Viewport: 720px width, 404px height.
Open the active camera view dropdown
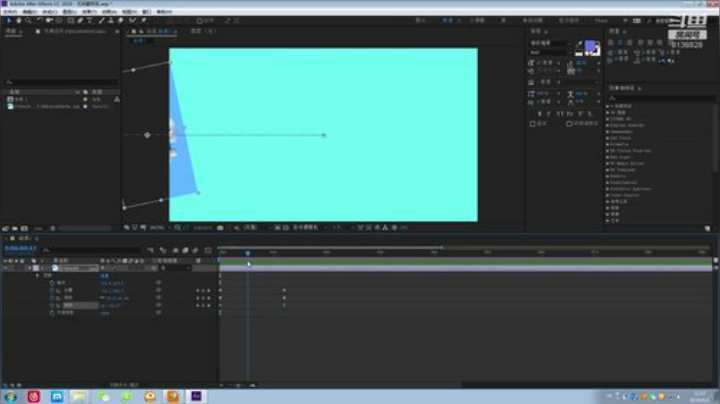pos(308,228)
